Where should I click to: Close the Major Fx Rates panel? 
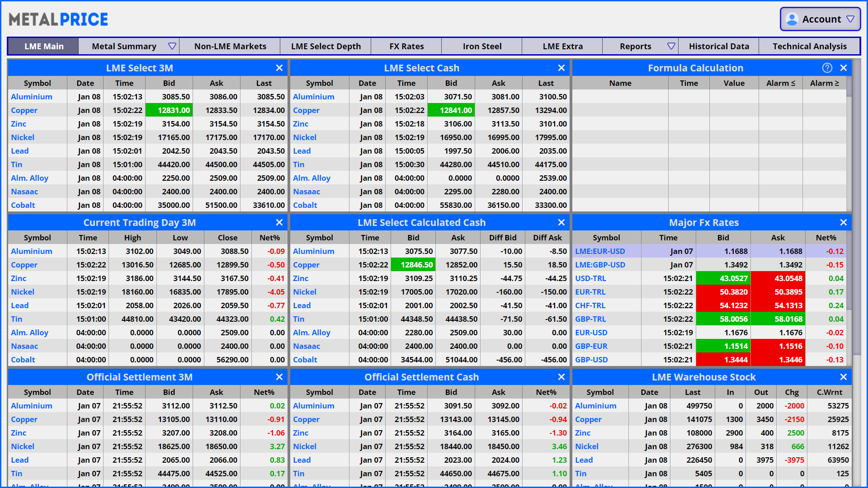(x=844, y=222)
